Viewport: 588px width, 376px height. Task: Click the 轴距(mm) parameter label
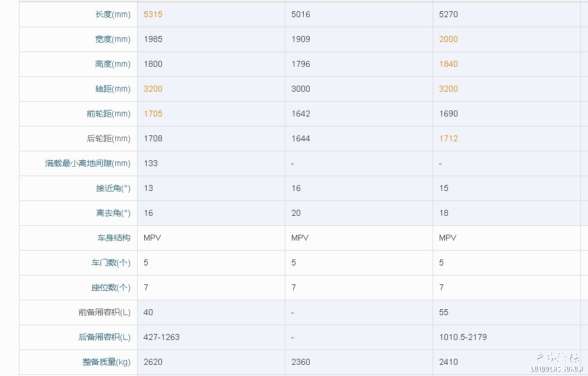(x=112, y=89)
